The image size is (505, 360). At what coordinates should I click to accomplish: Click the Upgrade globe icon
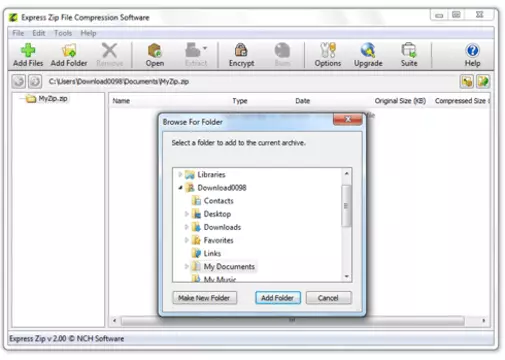(x=368, y=50)
